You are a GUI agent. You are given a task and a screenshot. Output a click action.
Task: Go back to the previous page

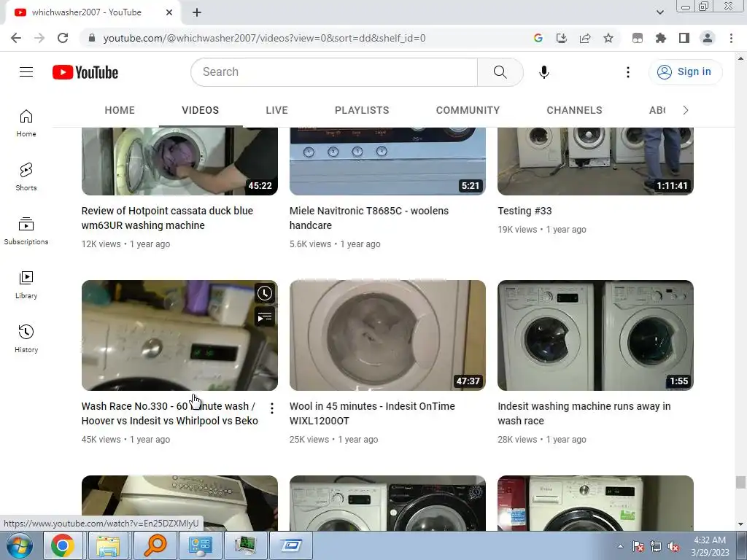pyautogui.click(x=16, y=38)
